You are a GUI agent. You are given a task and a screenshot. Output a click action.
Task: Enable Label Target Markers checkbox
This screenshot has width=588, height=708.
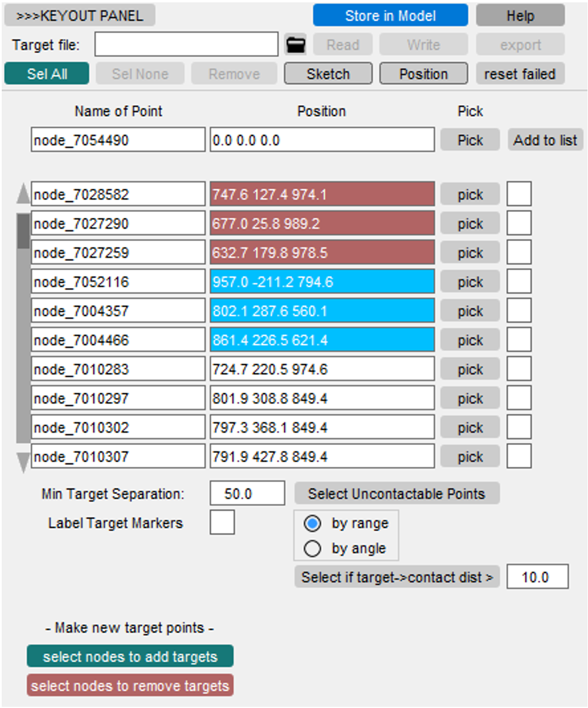222,522
